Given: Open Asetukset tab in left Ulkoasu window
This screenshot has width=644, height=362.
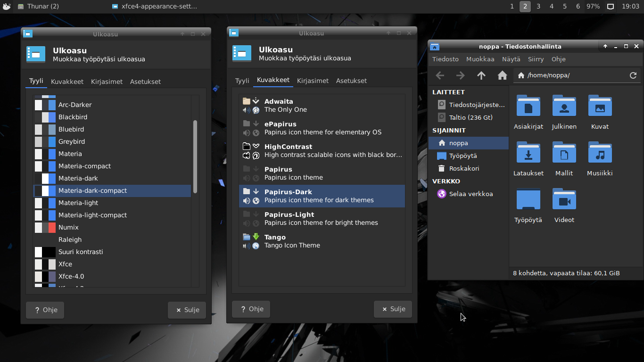Looking at the screenshot, I should 145,82.
